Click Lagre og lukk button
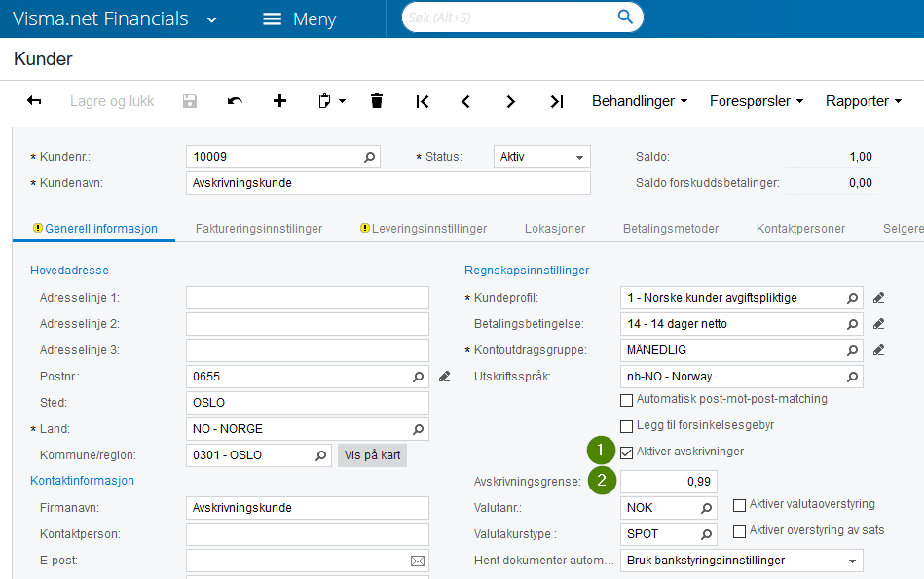 pyautogui.click(x=112, y=101)
